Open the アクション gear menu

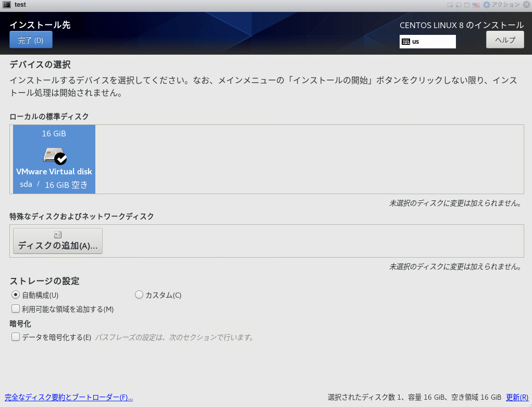501,5
